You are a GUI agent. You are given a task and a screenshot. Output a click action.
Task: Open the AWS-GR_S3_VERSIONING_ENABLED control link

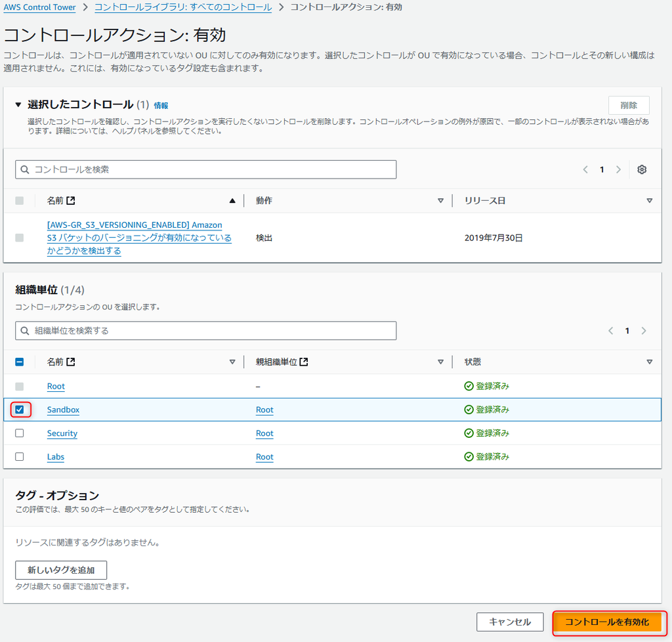point(139,238)
